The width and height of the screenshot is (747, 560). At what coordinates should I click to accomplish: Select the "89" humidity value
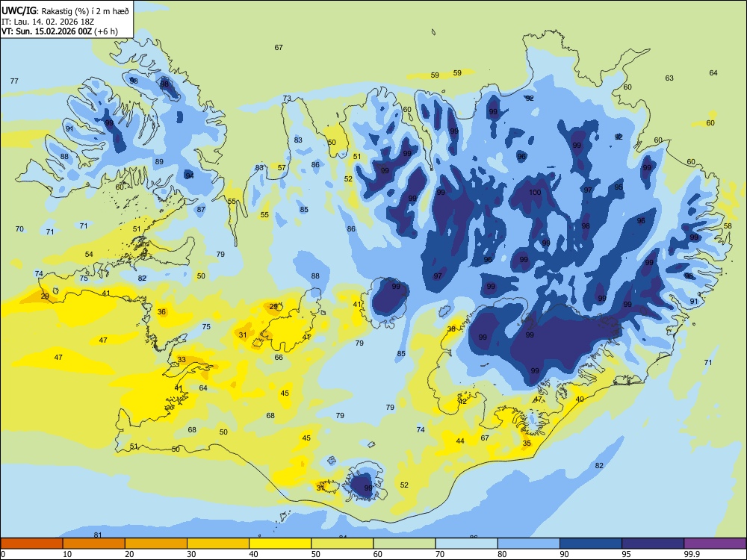[159, 161]
